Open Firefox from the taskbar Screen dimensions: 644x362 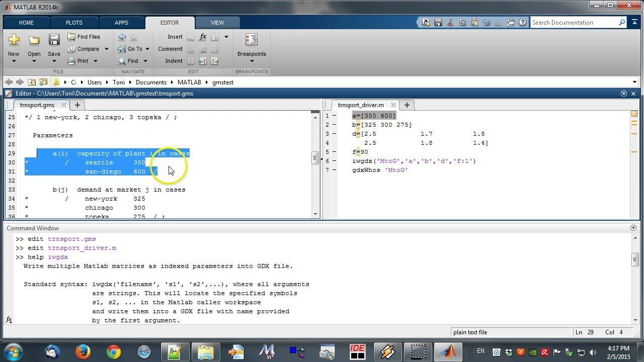83,351
